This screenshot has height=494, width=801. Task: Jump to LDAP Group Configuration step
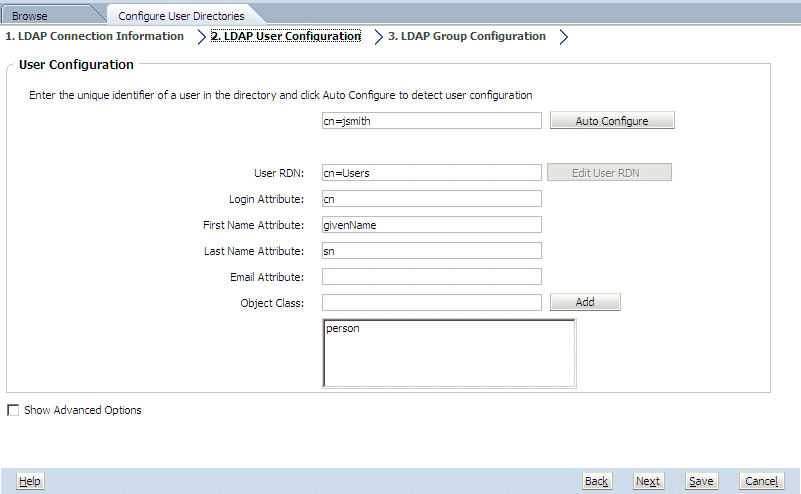click(467, 36)
